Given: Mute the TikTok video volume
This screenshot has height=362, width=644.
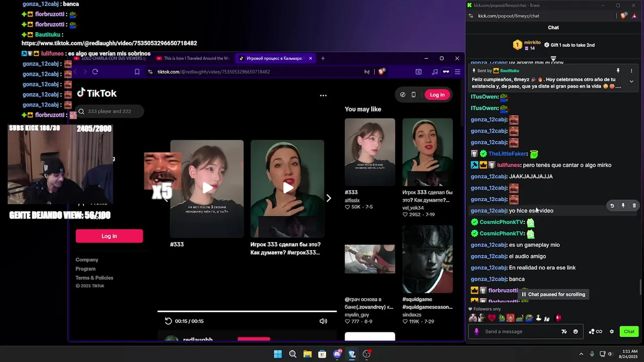Looking at the screenshot, I should click(324, 321).
